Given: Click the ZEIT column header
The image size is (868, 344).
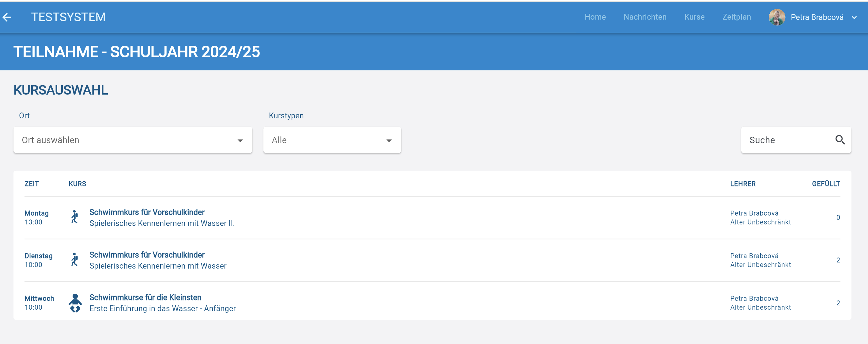Looking at the screenshot, I should coord(32,184).
